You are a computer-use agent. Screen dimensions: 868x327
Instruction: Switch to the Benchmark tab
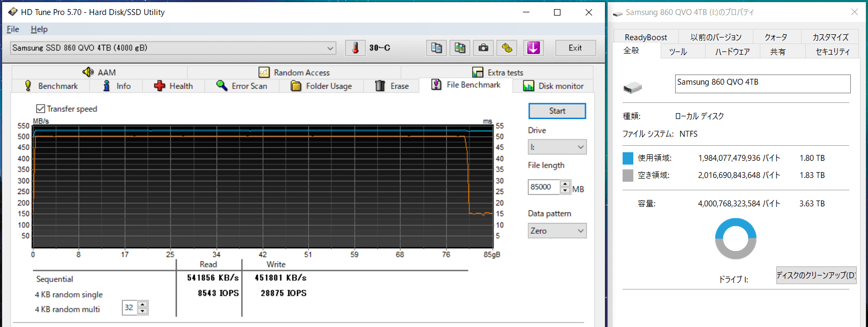(x=50, y=86)
